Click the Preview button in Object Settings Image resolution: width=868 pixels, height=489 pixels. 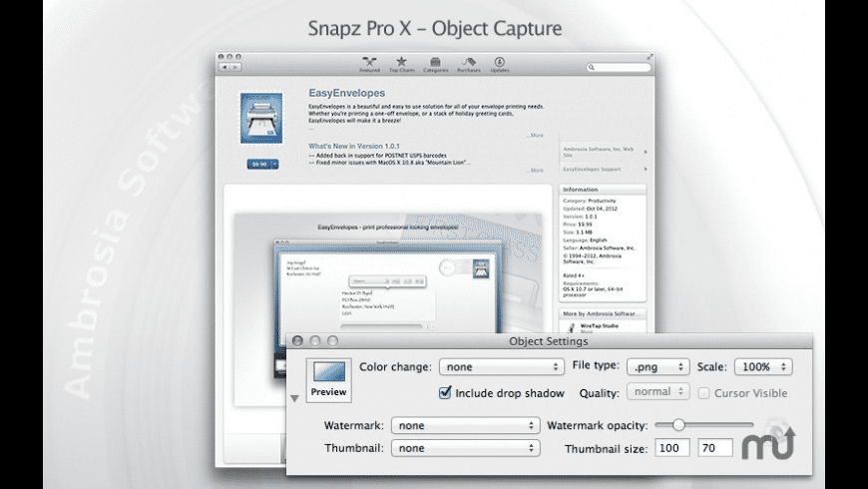[x=329, y=380]
